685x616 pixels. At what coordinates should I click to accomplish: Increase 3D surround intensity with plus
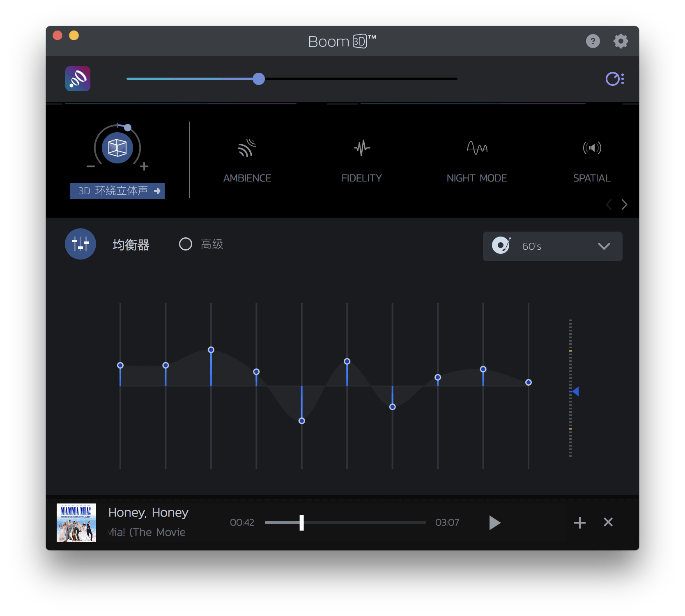[144, 166]
